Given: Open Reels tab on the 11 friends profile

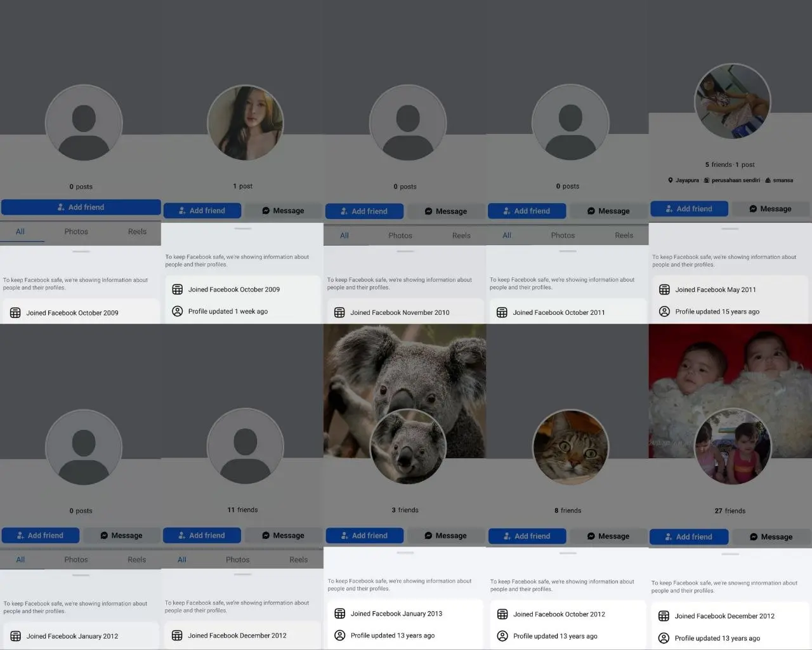Looking at the screenshot, I should tap(299, 560).
